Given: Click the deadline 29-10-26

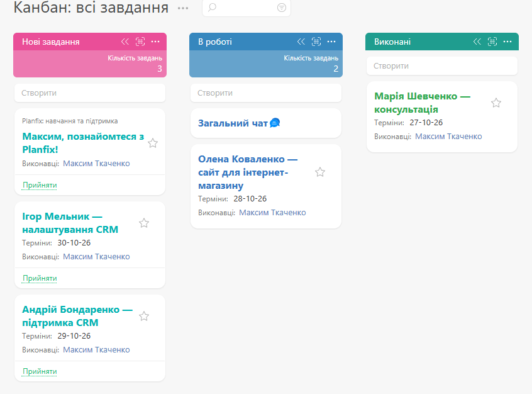Looking at the screenshot, I should pyautogui.click(x=74, y=335).
